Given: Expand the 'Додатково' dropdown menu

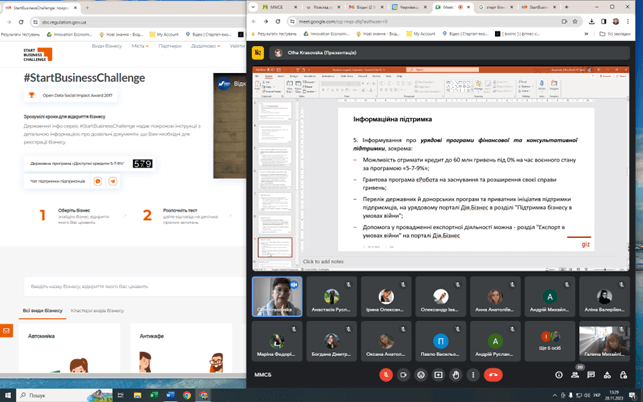Looking at the screenshot, I should (x=205, y=46).
